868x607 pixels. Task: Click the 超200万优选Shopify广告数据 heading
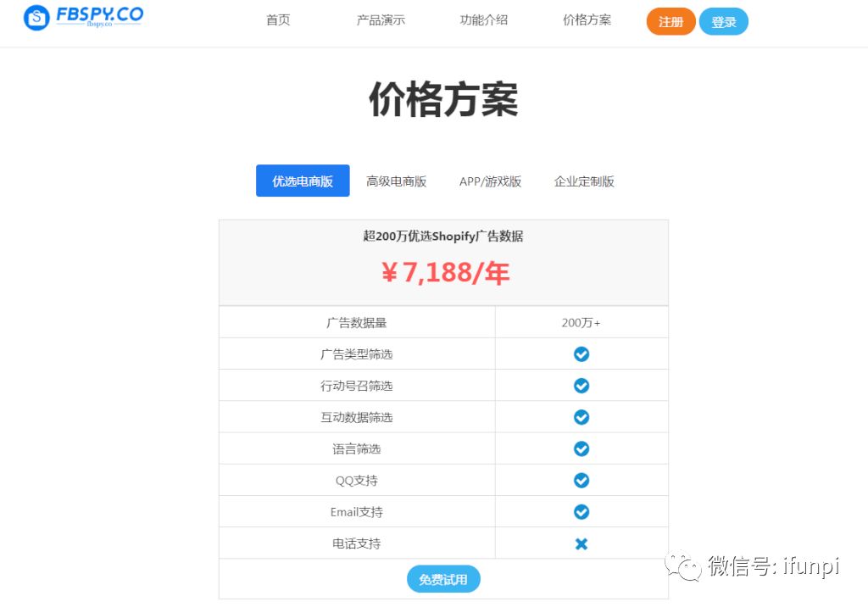pyautogui.click(x=443, y=237)
